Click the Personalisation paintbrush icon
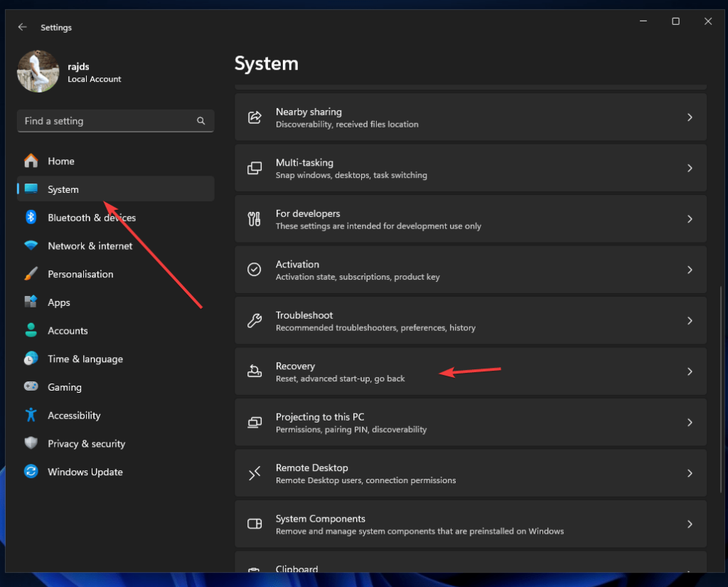The width and height of the screenshot is (728, 587). 31,274
